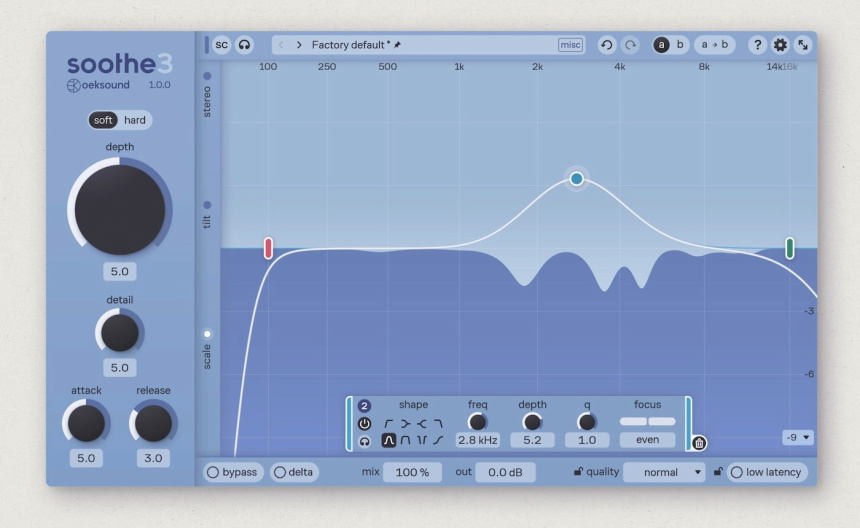The height and width of the screenshot is (528, 860).
Task: Select notch band-reject shape icon
Action: coord(421,440)
